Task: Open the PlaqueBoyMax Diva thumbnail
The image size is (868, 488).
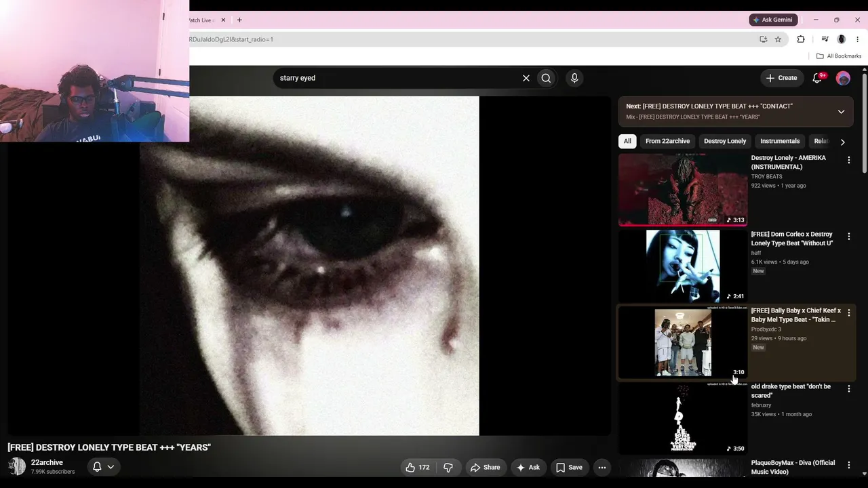Action: coord(683,468)
